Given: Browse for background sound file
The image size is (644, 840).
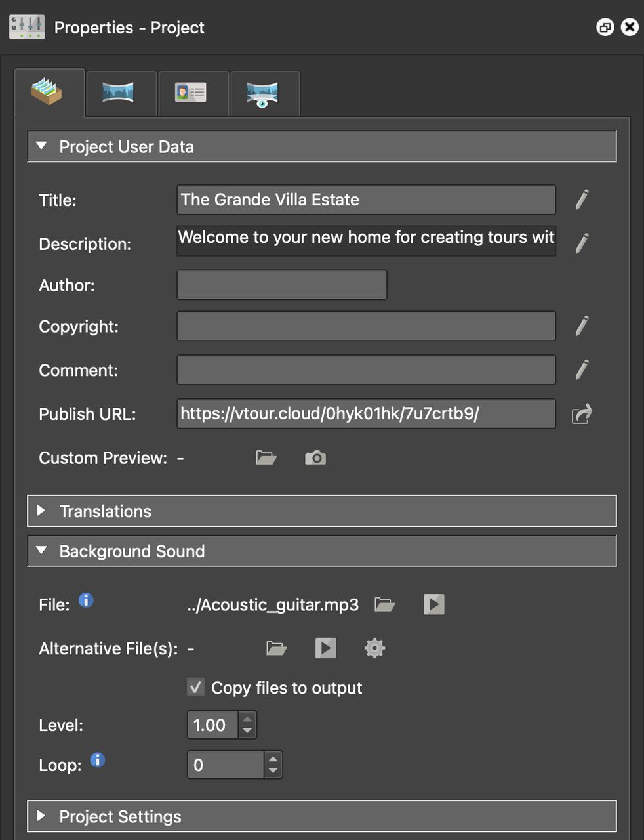Looking at the screenshot, I should click(385, 604).
